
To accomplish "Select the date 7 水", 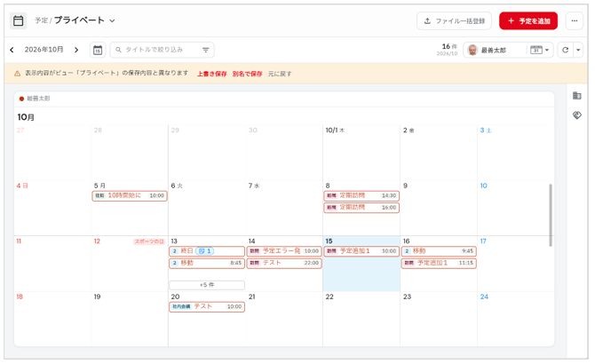I will coord(254,186).
